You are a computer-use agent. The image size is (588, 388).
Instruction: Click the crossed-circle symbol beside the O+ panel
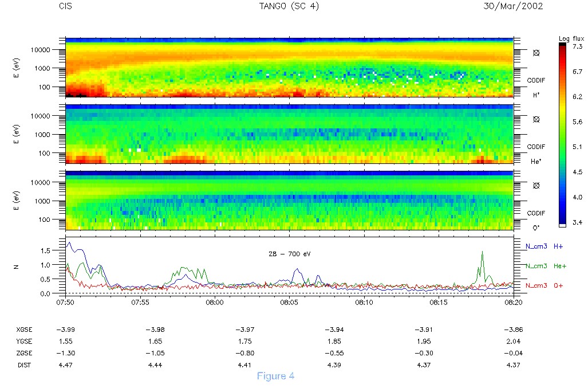pyautogui.click(x=536, y=186)
